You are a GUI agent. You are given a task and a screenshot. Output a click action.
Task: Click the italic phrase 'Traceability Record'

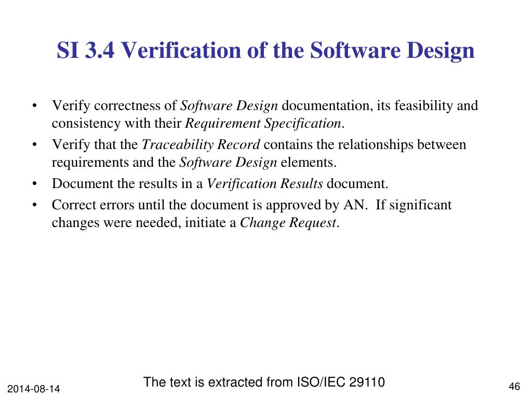[201, 144]
